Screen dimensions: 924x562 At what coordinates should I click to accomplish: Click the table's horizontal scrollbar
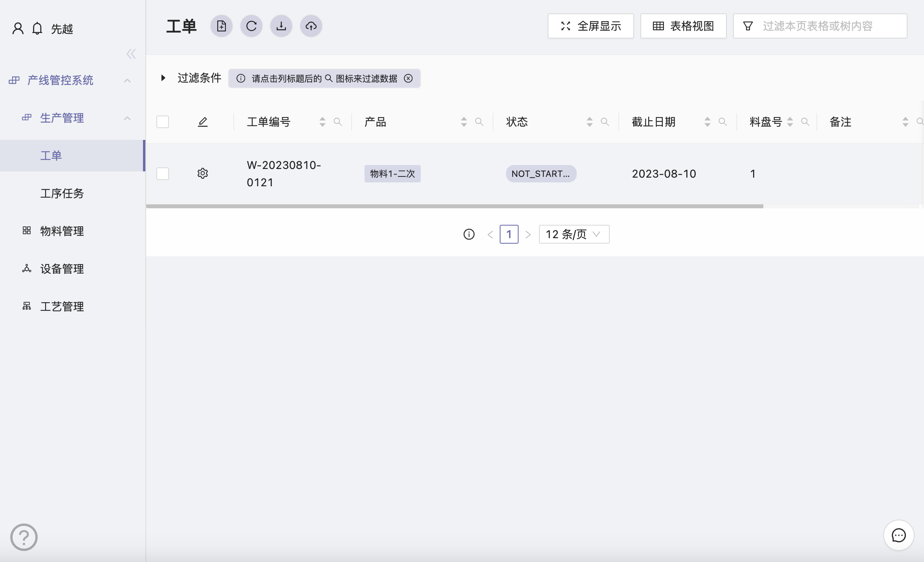coord(454,206)
